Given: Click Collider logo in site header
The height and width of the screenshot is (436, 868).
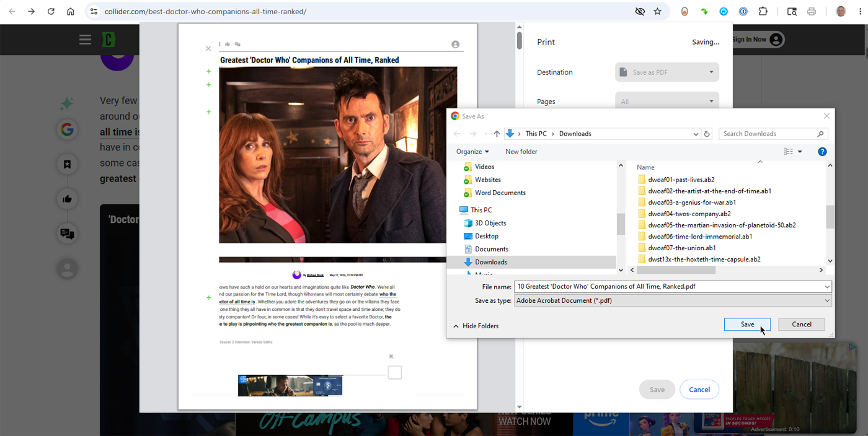Looking at the screenshot, I should tap(109, 40).
